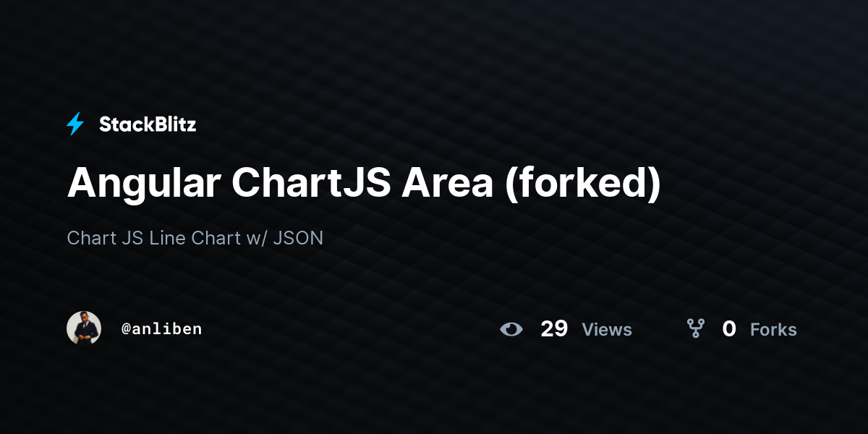Click the StackBlitz lightning bolt logo

[75, 124]
